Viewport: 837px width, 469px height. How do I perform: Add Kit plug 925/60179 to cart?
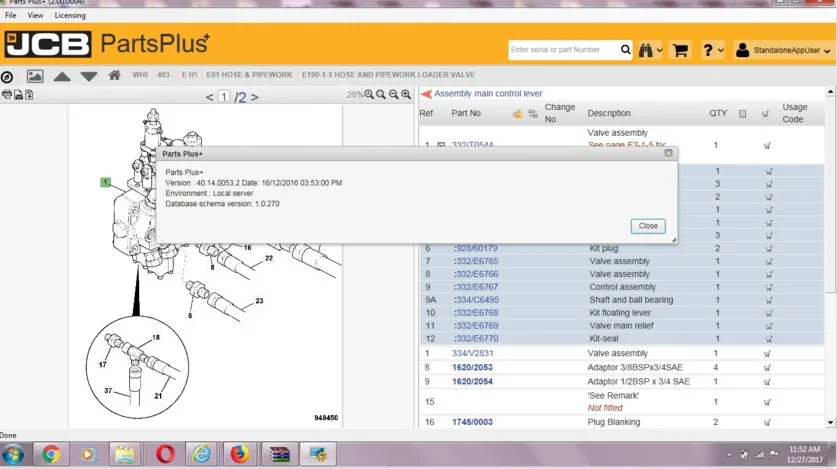pos(768,249)
